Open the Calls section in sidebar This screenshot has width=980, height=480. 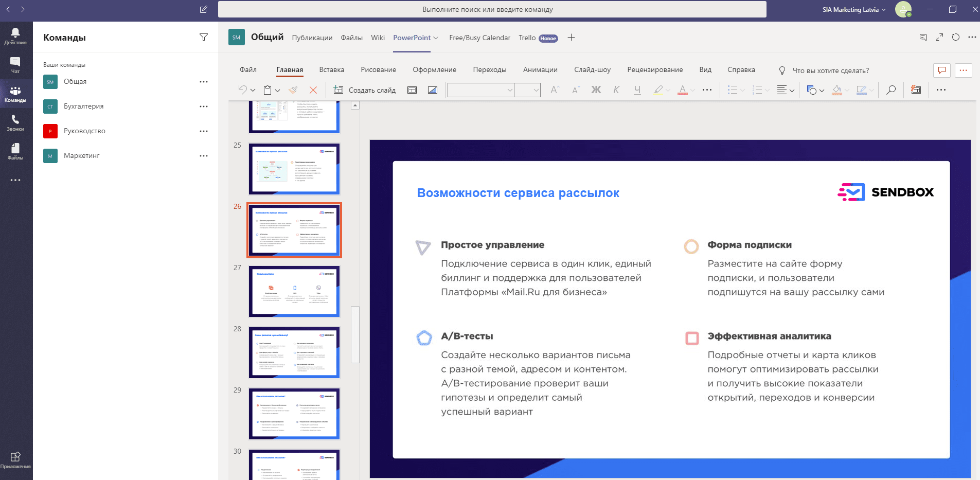point(15,123)
